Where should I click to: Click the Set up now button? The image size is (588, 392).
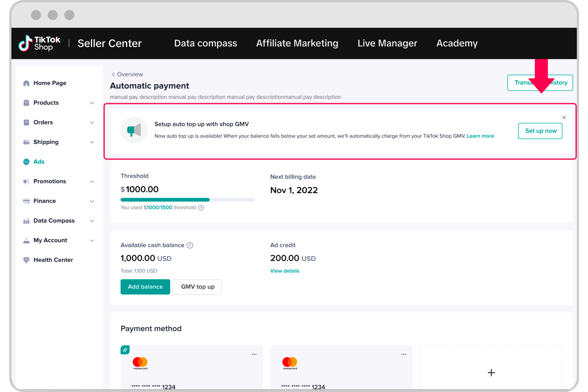tap(540, 131)
